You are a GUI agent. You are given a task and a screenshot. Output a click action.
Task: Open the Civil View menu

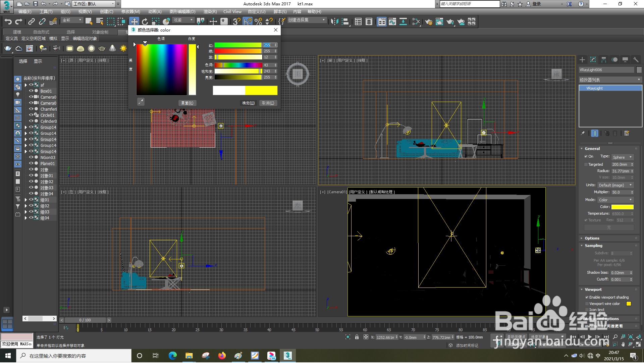(232, 12)
